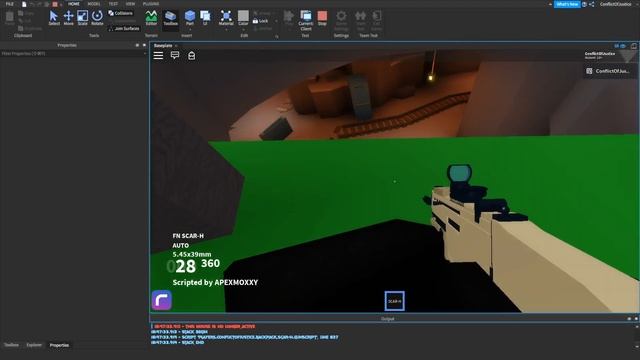The width and height of the screenshot is (640, 360).
Task: Expand the Lock dropdown arrow
Action: pyautogui.click(x=276, y=21)
